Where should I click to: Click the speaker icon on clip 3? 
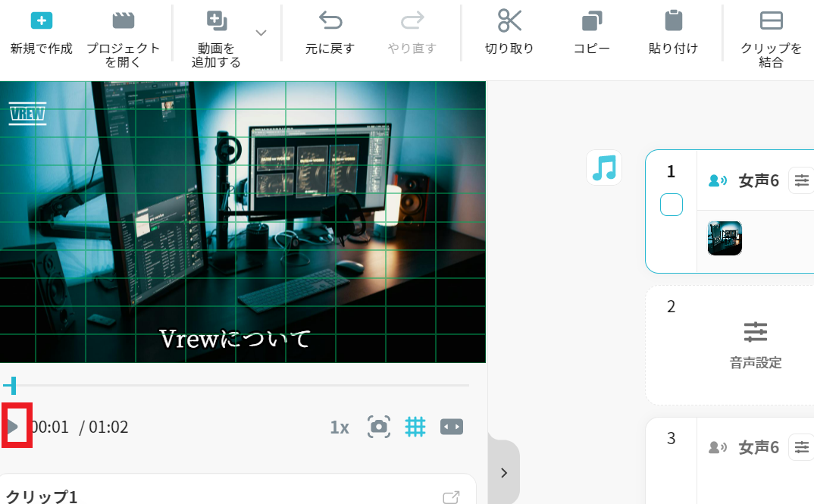click(718, 447)
